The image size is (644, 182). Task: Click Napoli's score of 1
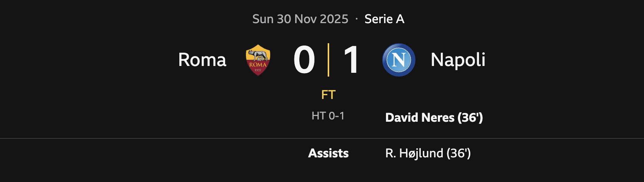coord(351,60)
